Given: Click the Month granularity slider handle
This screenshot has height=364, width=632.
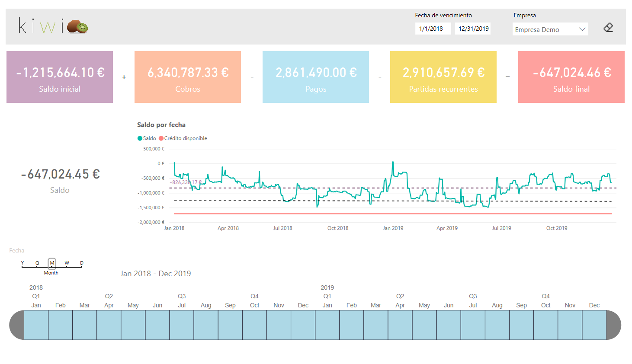Looking at the screenshot, I should (x=52, y=263).
